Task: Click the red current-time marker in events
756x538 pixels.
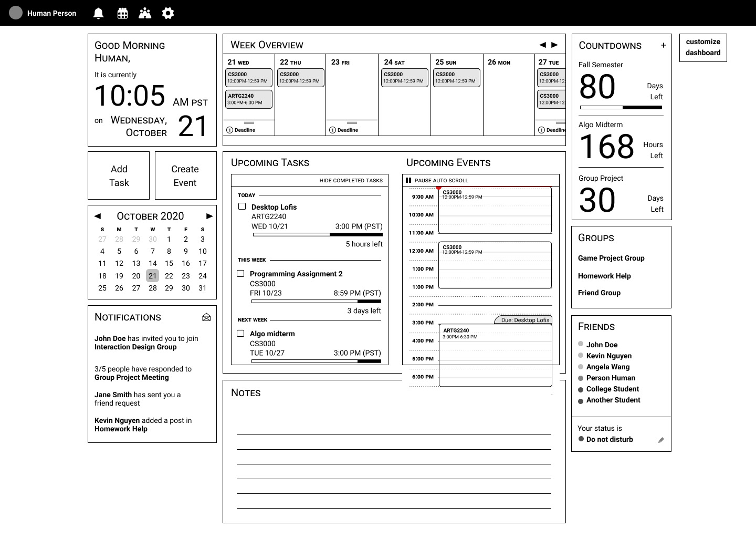Action: 438,187
